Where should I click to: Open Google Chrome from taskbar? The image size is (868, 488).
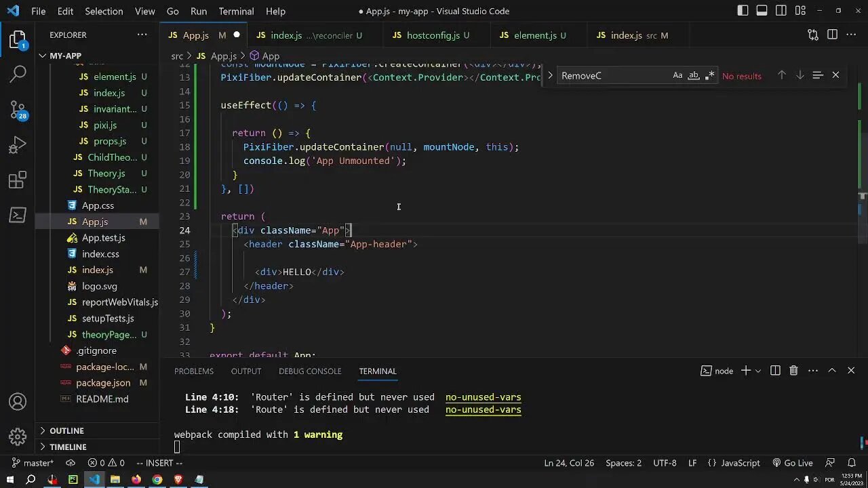(x=157, y=480)
